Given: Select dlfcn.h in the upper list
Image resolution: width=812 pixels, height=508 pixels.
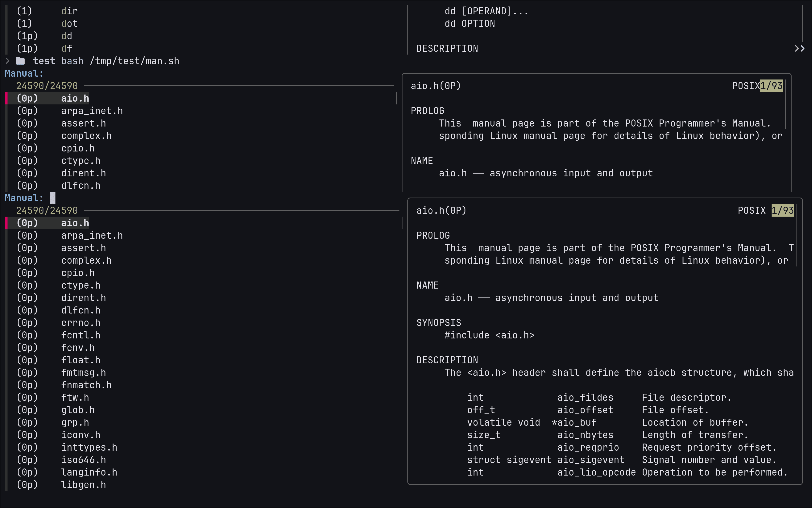Looking at the screenshot, I should point(81,185).
